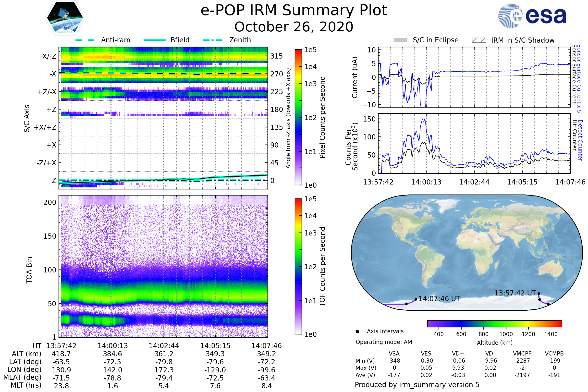Viewport: 588px width, 392px height.
Task: Click the IRM in S/C Shadow hatched box
Action: pyautogui.click(x=479, y=40)
